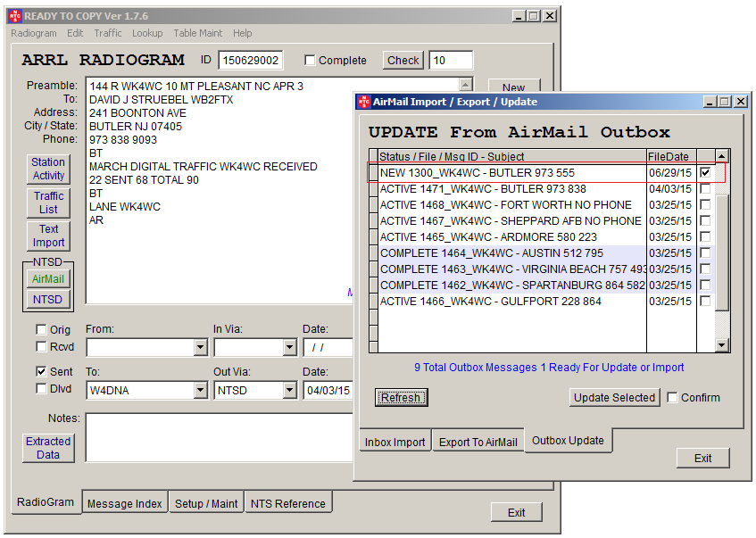Click the empty received Date field
The height and width of the screenshot is (538, 756).
(x=328, y=347)
